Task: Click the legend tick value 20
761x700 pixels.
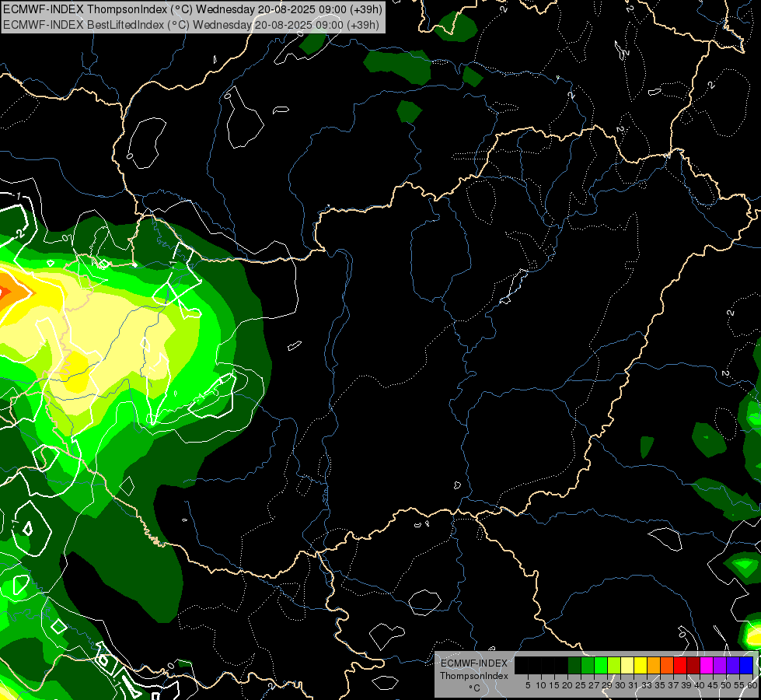Action: (568, 685)
